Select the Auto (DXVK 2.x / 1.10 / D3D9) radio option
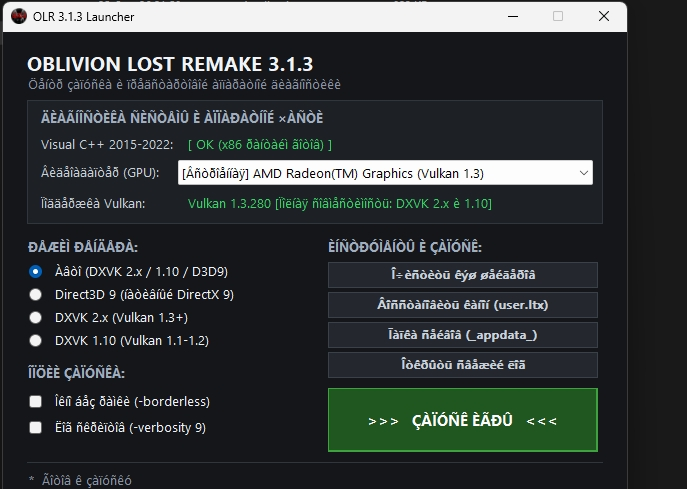This screenshot has width=687, height=489. click(35, 272)
